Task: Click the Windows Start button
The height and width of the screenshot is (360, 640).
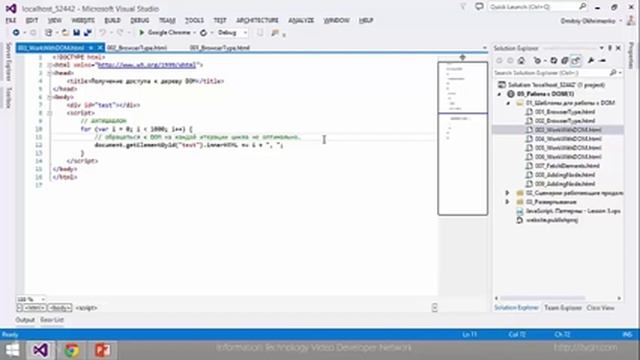Action: (x=12, y=350)
